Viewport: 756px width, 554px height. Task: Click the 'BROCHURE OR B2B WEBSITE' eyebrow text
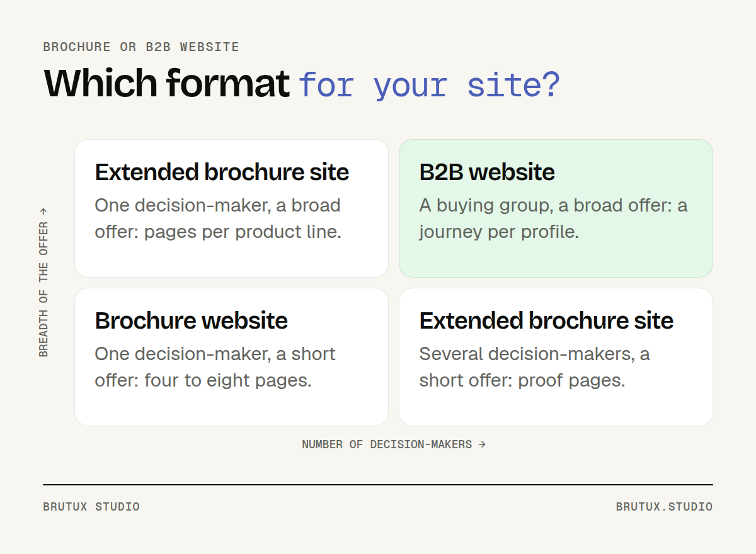click(141, 47)
